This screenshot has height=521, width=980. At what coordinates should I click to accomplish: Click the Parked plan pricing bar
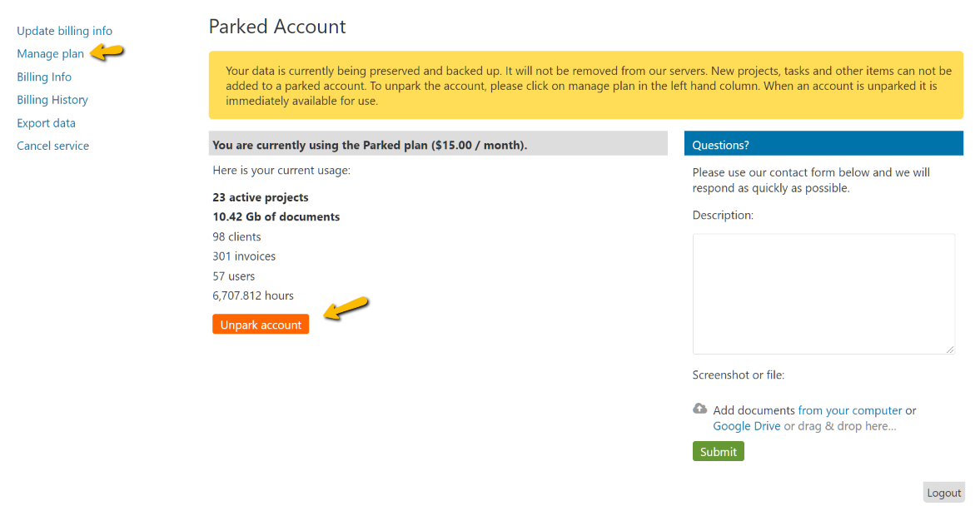pos(437,142)
